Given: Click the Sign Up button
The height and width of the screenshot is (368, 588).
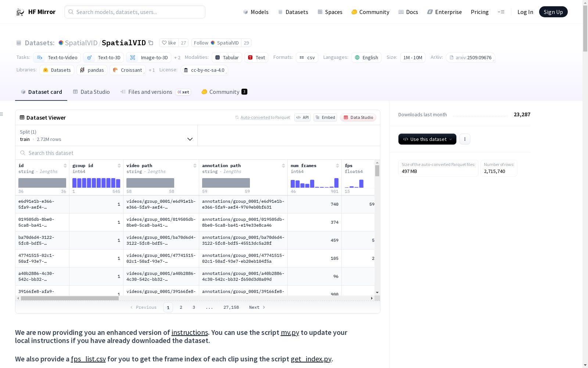Looking at the screenshot, I should [x=553, y=12].
